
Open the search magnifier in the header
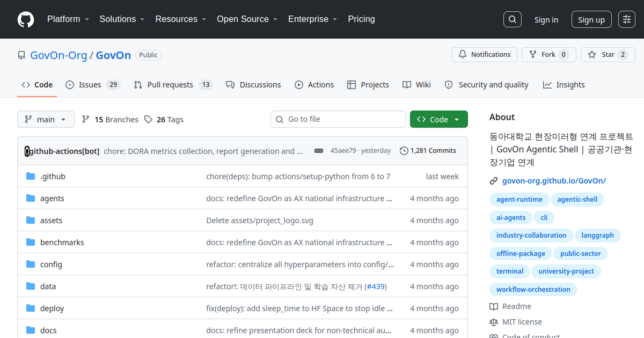(513, 19)
